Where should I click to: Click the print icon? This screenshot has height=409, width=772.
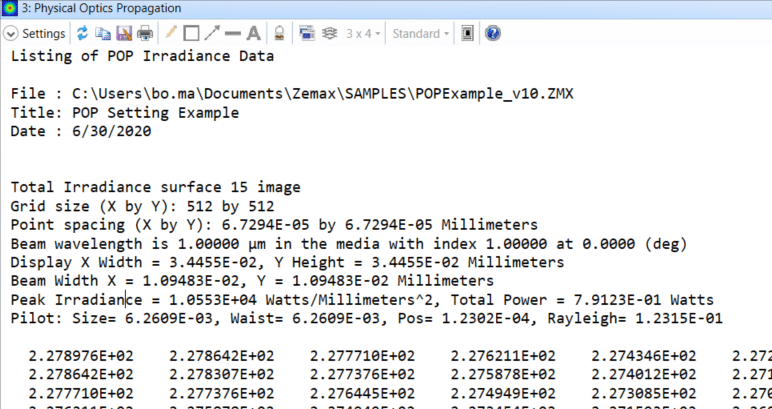click(x=144, y=33)
